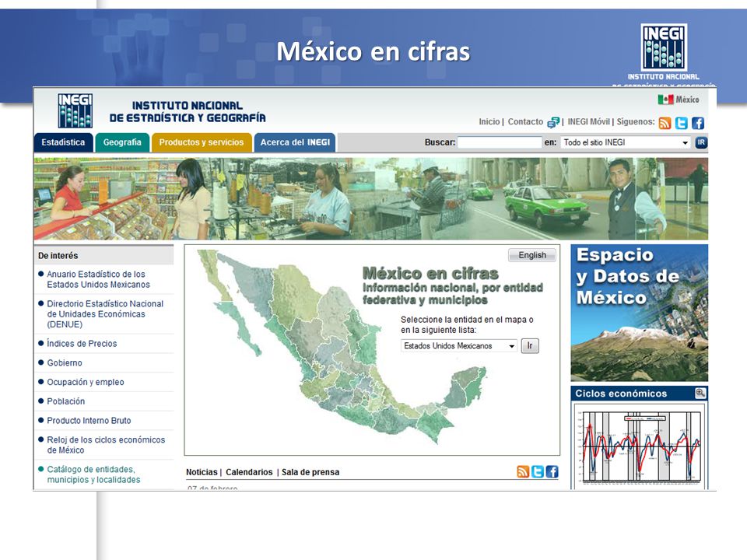This screenshot has height=560, width=747.
Task: Click the Buscar search input field
Action: [x=500, y=142]
